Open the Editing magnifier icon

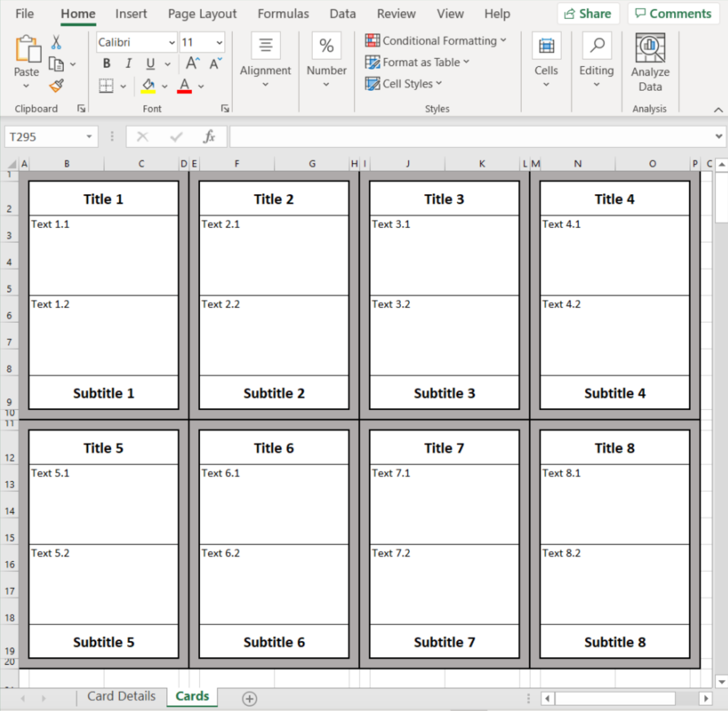597,45
